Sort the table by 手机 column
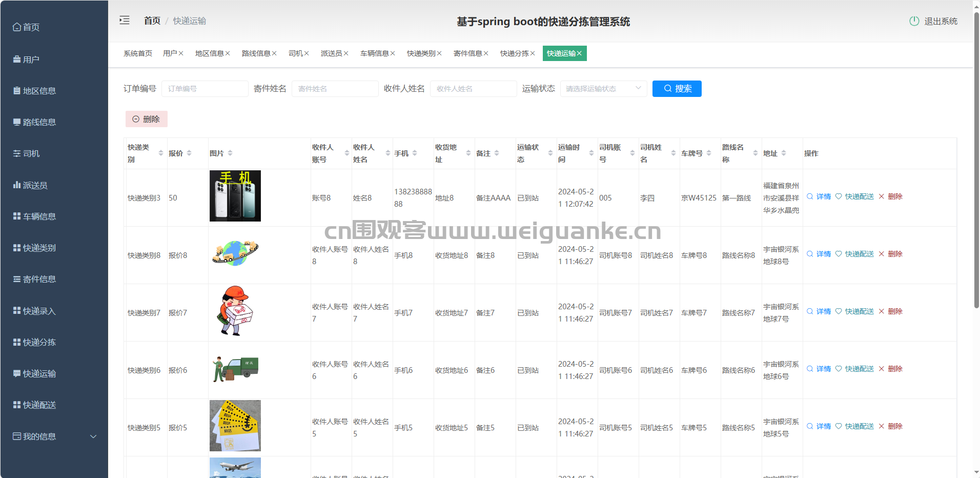 (415, 153)
